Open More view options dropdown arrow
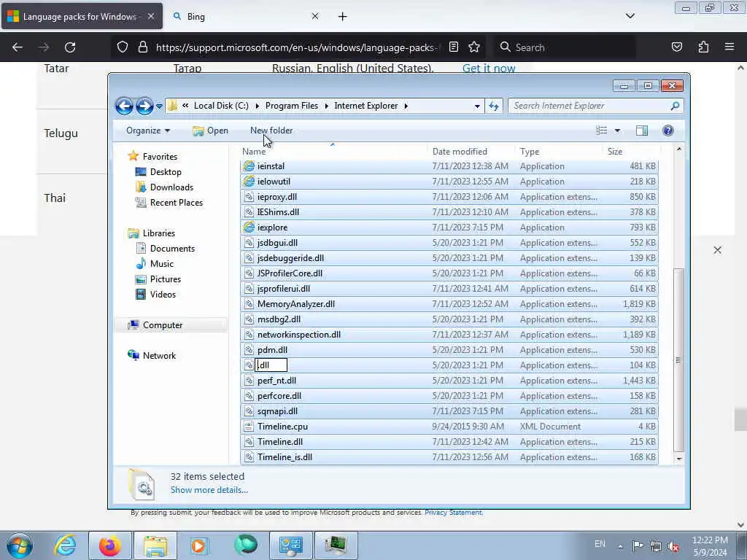Viewport: 747px width, 560px height. [x=617, y=131]
